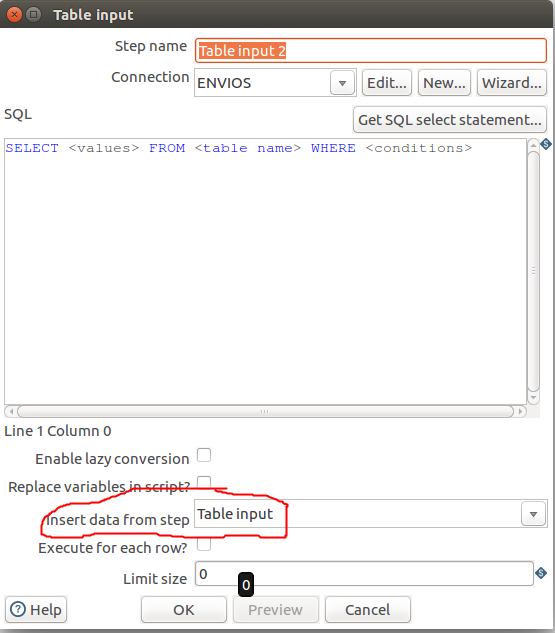Click inside the SQL editor text area
This screenshot has width=555, height=633.
coord(265,272)
